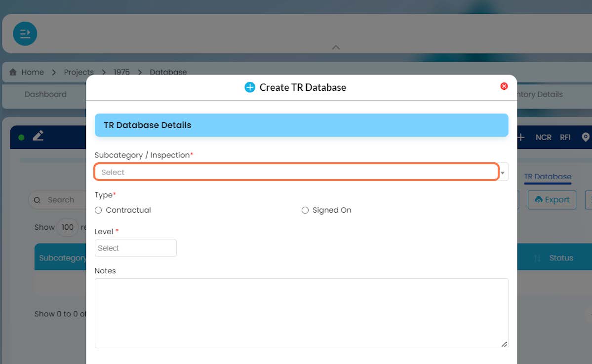The image size is (592, 364).
Task: Click the sort arrows beside Status
Action: [537, 258]
